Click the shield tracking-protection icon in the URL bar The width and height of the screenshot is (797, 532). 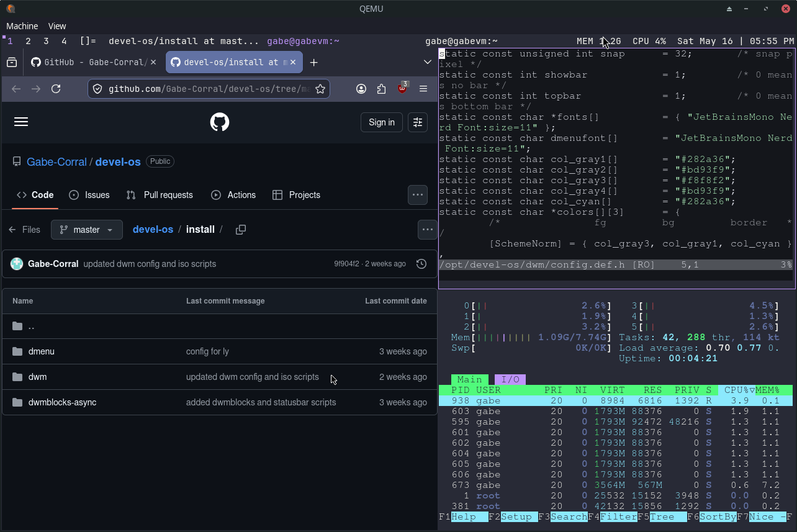click(x=97, y=89)
